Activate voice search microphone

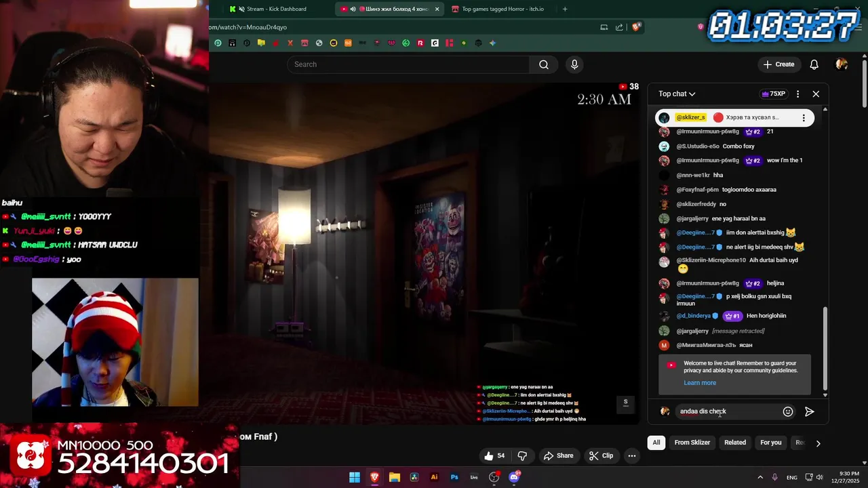(574, 64)
